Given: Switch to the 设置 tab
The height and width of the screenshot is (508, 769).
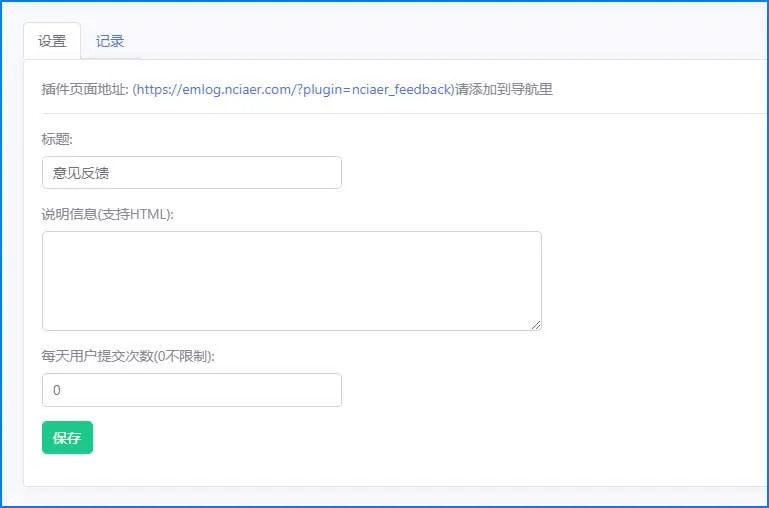Looking at the screenshot, I should 52,41.
